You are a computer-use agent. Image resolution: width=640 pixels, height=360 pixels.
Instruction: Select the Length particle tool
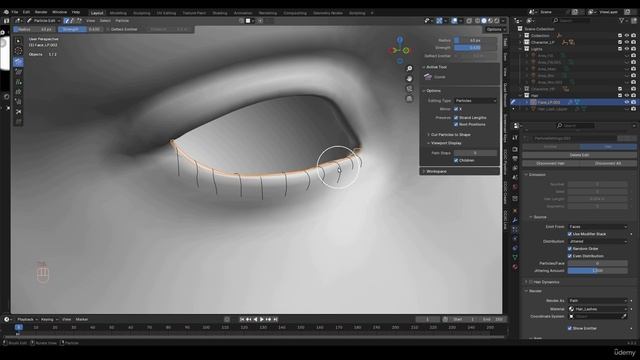coord(18,92)
